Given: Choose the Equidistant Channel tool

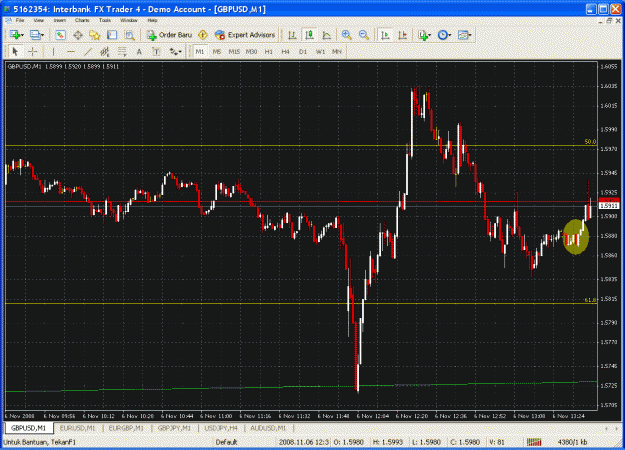Looking at the screenshot, I should point(105,51).
